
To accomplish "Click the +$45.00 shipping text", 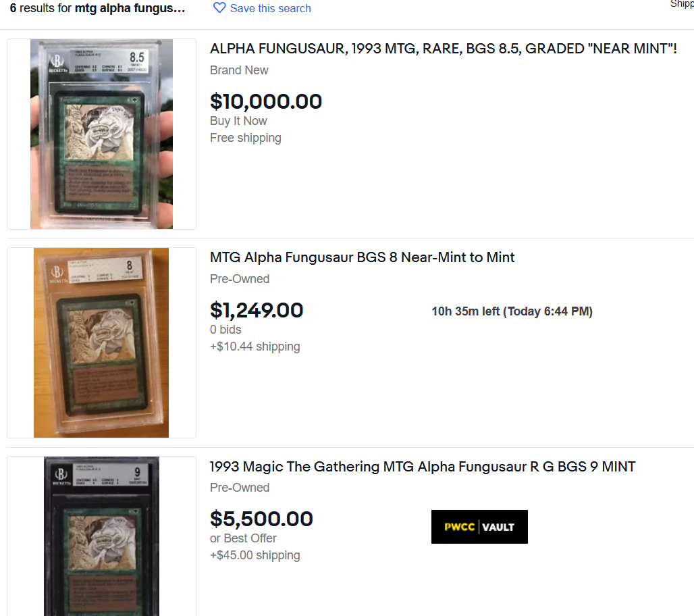I will [255, 555].
